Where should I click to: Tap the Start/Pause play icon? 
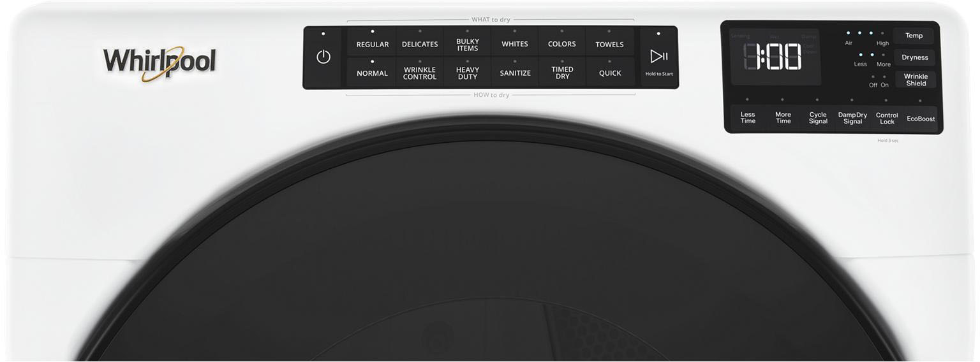click(659, 56)
